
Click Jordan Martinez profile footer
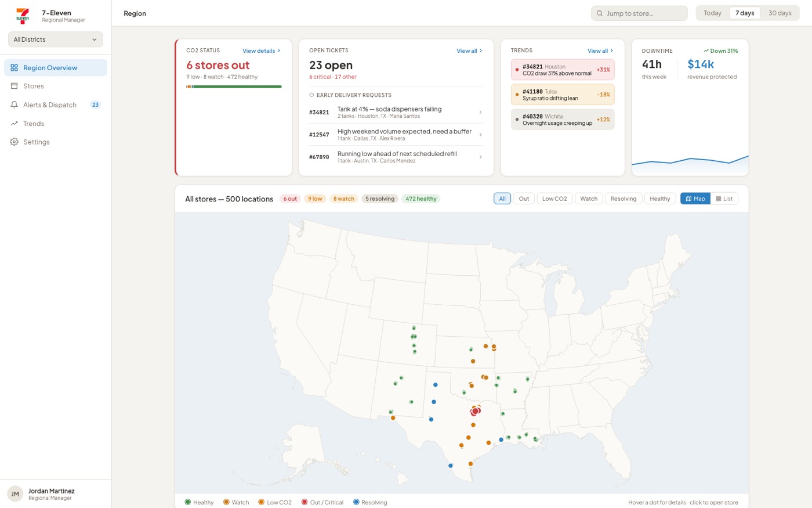[56, 494]
